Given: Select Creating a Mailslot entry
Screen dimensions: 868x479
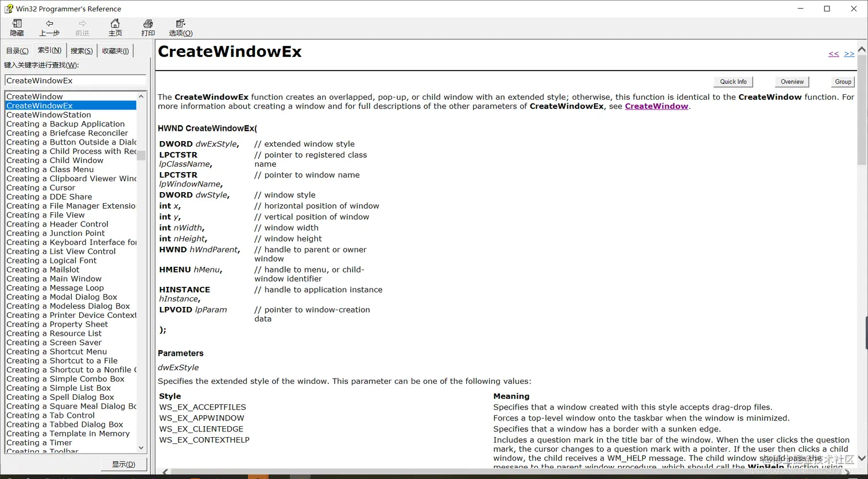Looking at the screenshot, I should pos(71,270).
